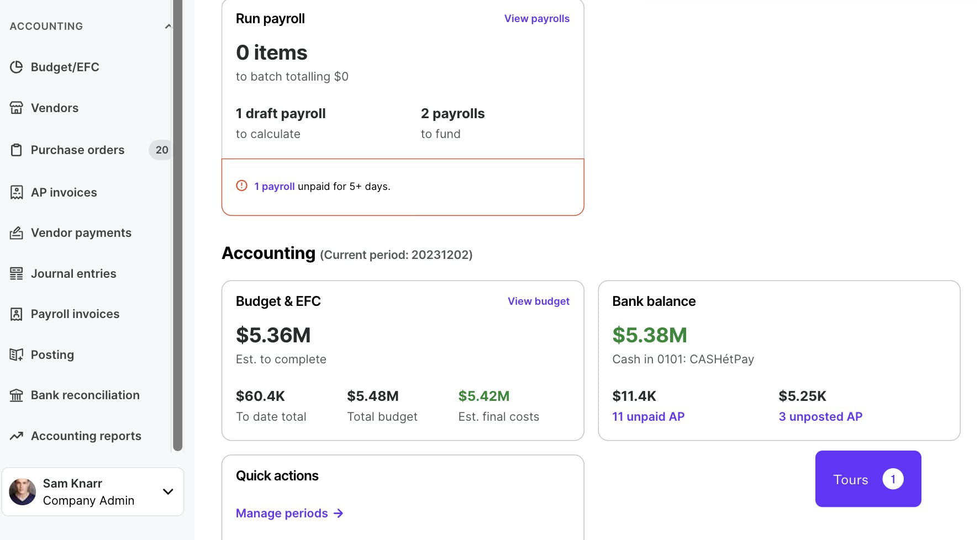The height and width of the screenshot is (540, 980).
Task: Collapse the Accounting sidebar section
Action: click(x=168, y=27)
